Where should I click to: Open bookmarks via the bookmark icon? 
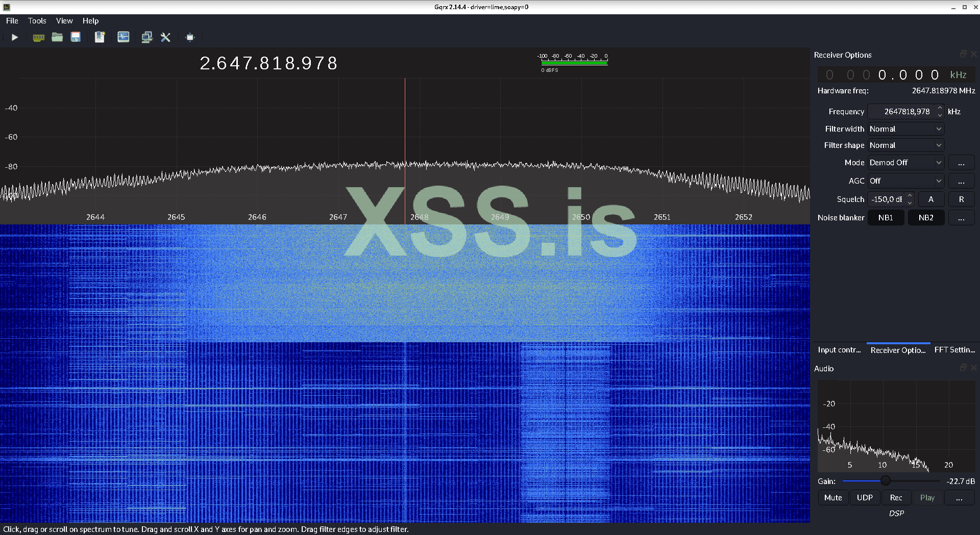pos(100,37)
